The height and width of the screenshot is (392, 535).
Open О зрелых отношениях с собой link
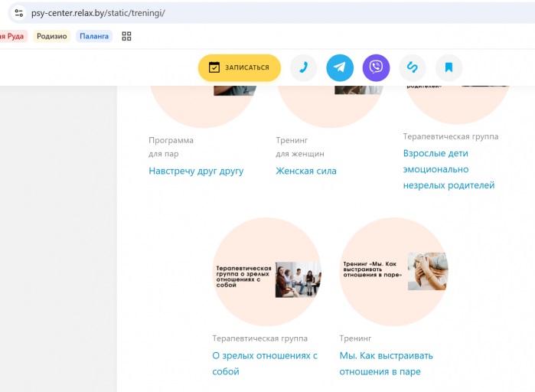point(265,364)
